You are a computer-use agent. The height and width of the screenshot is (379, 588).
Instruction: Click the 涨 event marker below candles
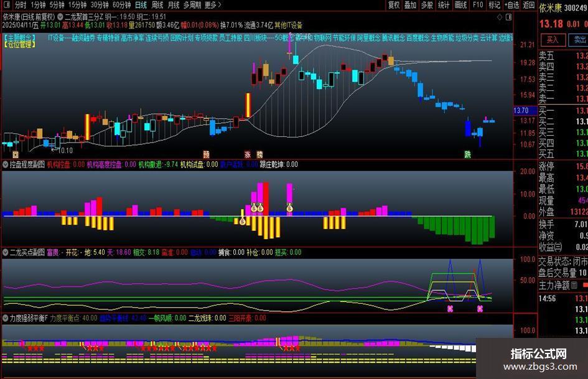tap(248, 154)
